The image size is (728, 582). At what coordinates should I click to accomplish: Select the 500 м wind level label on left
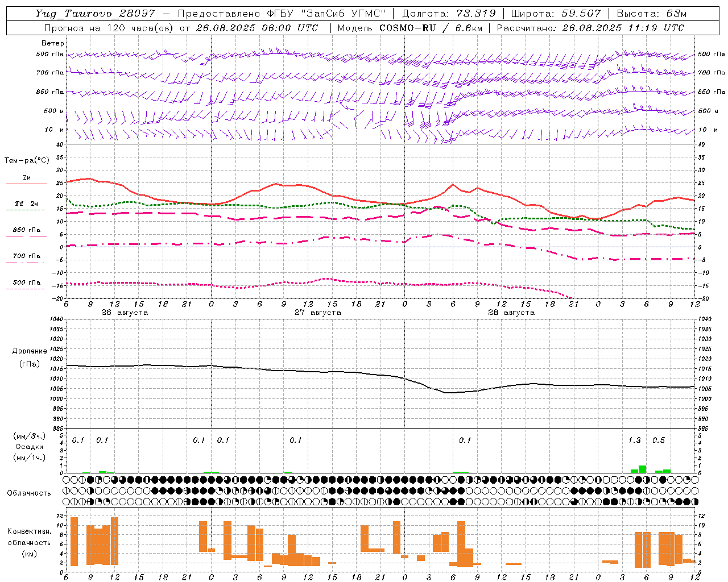click(53, 111)
